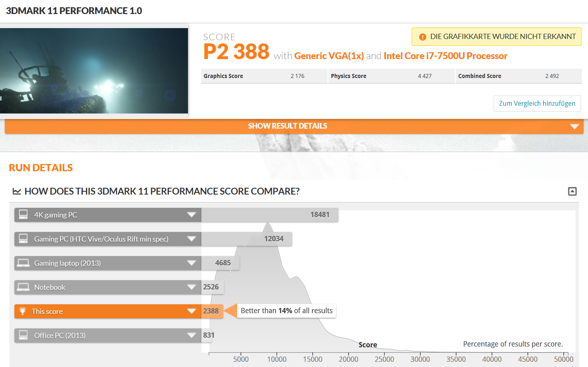Expand the Notebook row arrow
The height and width of the screenshot is (367, 588).
(x=191, y=287)
